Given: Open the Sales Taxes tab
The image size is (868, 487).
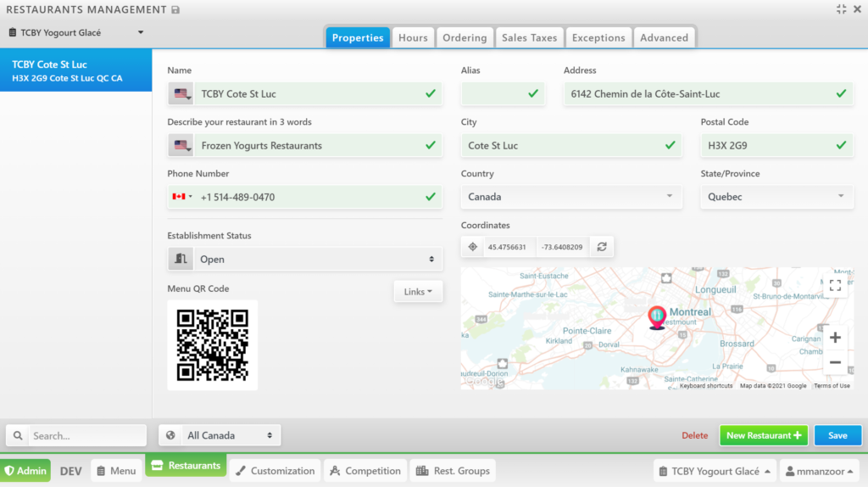Looking at the screenshot, I should coord(529,38).
